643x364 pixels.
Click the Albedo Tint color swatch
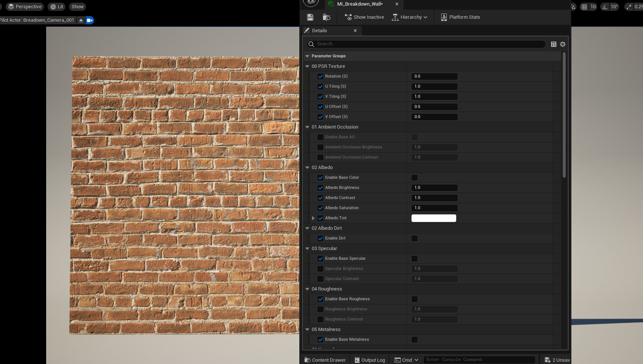434,218
